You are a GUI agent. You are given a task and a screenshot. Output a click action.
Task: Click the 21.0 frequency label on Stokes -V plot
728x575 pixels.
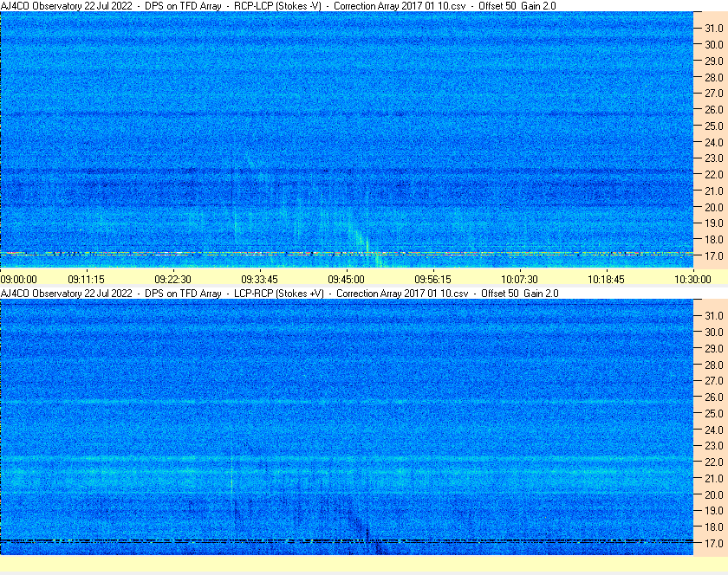point(714,191)
